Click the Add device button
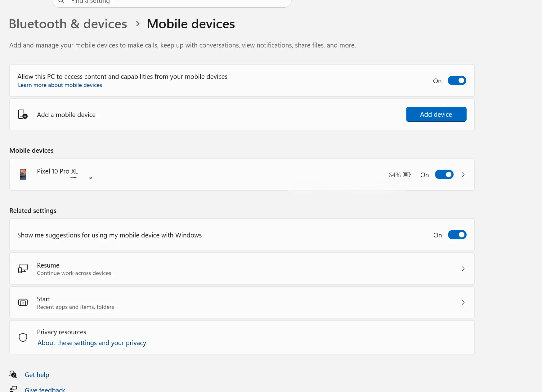This screenshot has height=392, width=542. coord(436,114)
